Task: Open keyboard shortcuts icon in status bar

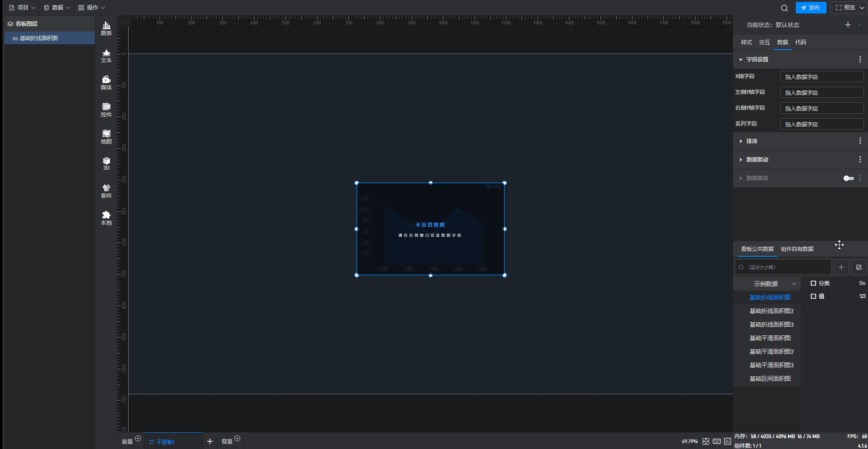Action: [717, 441]
